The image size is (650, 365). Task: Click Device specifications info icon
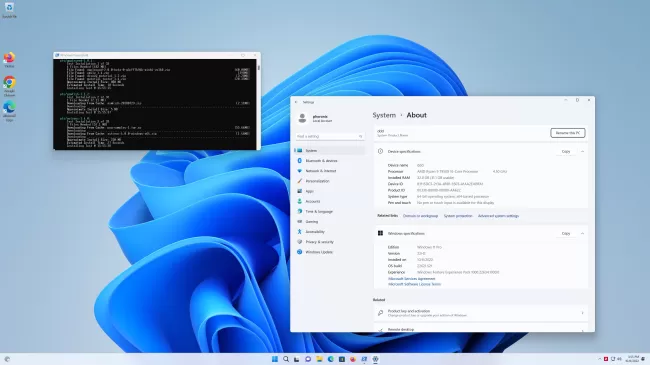(x=380, y=151)
